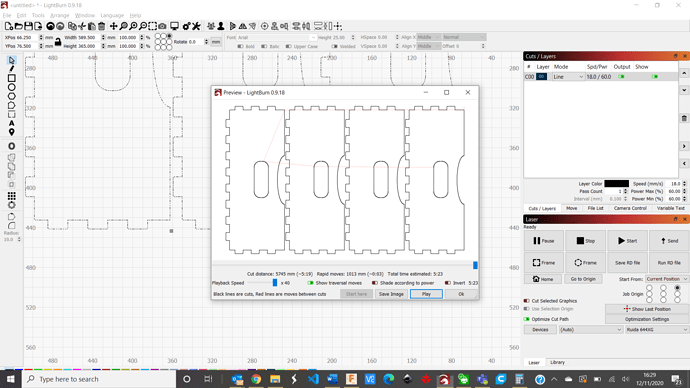Open the Preview monitor icon in toolbar
The height and width of the screenshot is (388, 690).
tap(174, 26)
